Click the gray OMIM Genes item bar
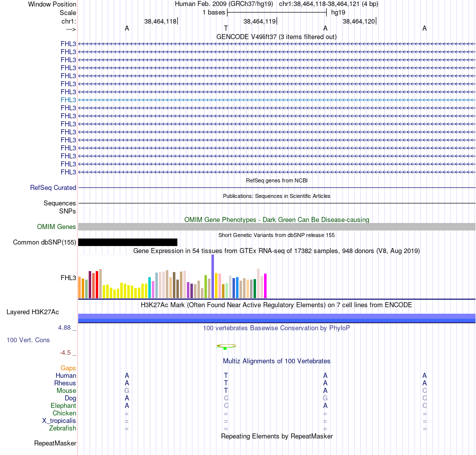476x455 pixels. coord(277,226)
